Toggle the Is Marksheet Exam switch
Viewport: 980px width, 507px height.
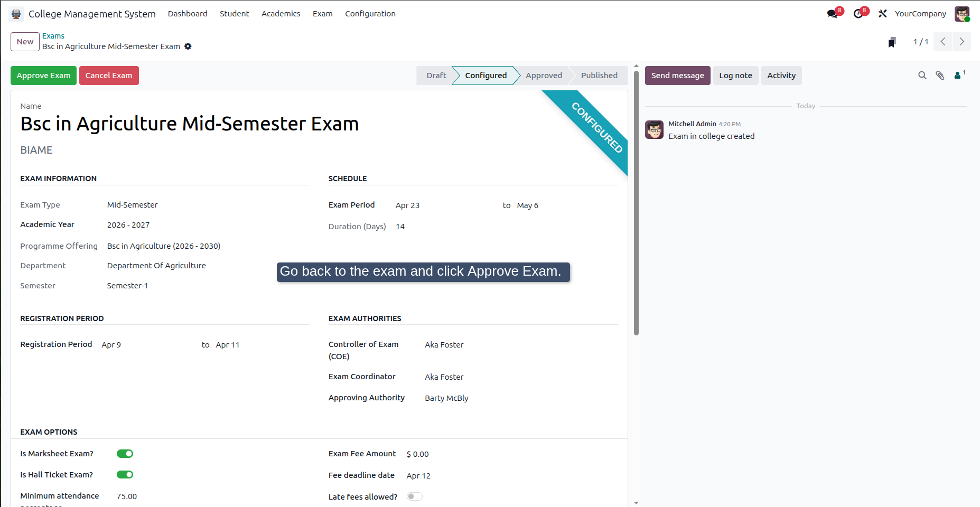coord(125,454)
